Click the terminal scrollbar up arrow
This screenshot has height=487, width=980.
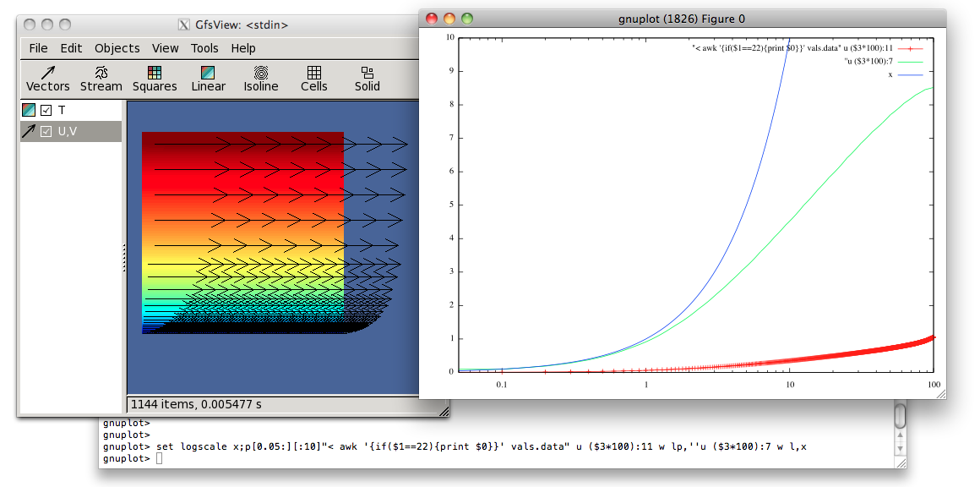pyautogui.click(x=900, y=435)
